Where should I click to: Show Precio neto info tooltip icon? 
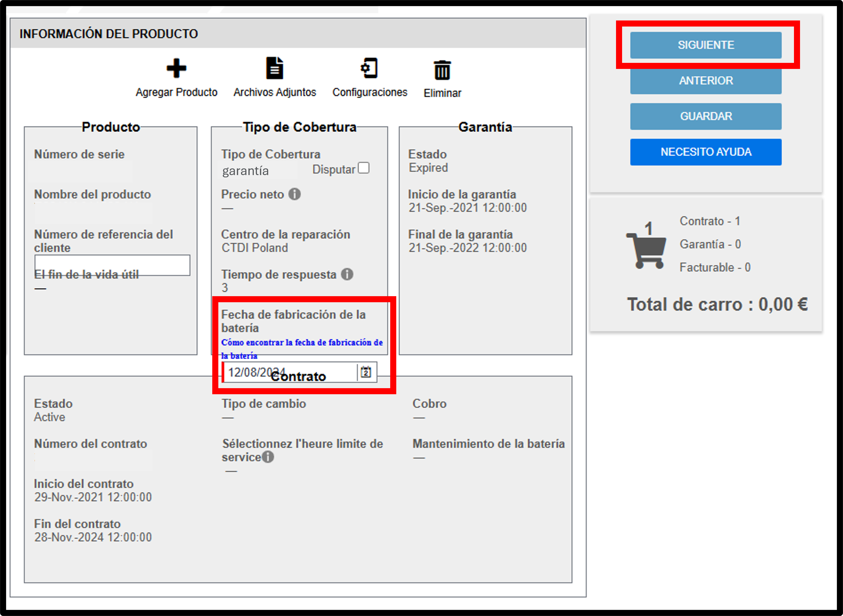(x=294, y=194)
